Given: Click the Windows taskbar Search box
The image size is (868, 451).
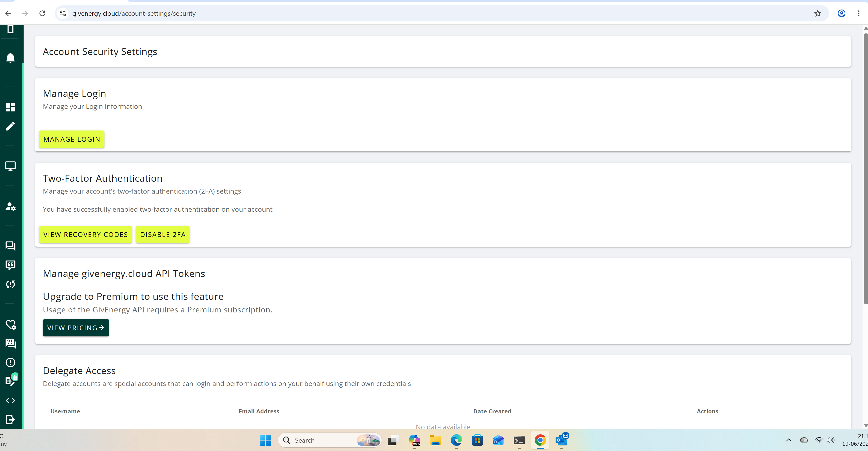Looking at the screenshot, I should pyautogui.click(x=330, y=440).
